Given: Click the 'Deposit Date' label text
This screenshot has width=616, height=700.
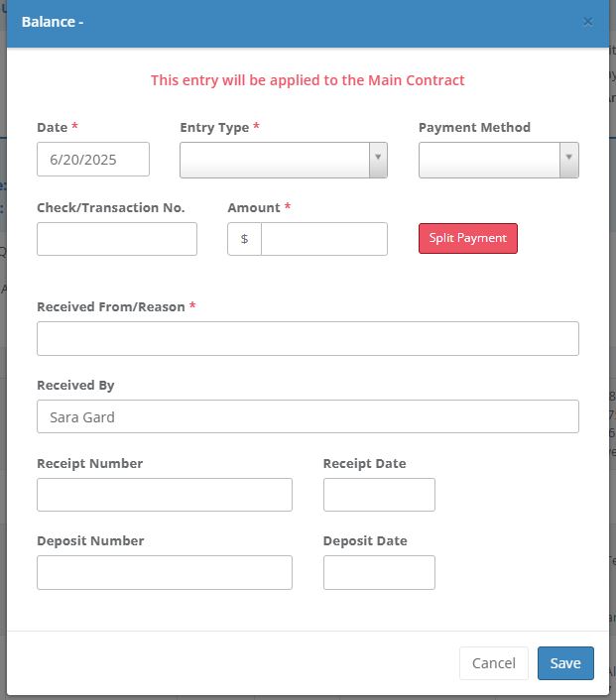Looking at the screenshot, I should click(365, 541).
